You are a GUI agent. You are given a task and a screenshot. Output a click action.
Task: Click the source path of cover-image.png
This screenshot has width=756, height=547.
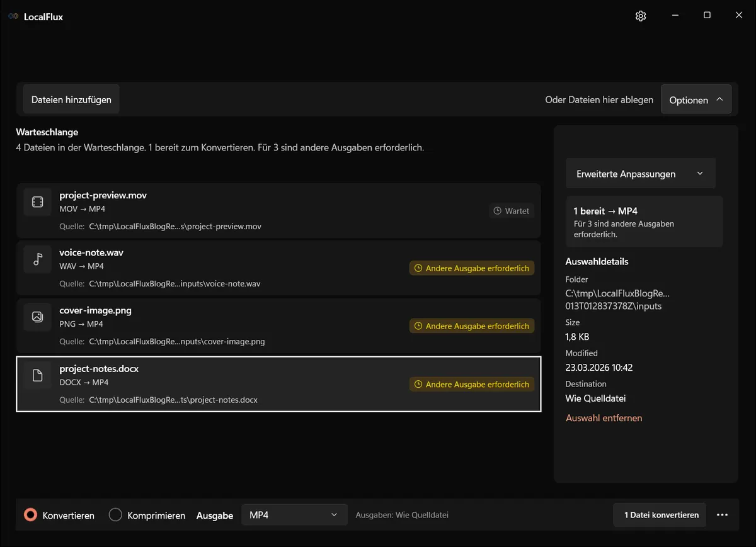176,342
